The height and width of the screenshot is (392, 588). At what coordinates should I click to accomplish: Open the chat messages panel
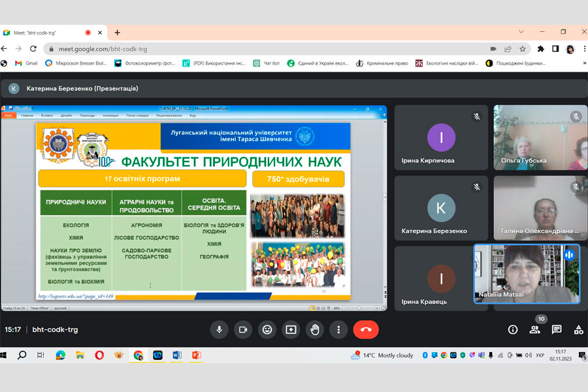click(557, 330)
